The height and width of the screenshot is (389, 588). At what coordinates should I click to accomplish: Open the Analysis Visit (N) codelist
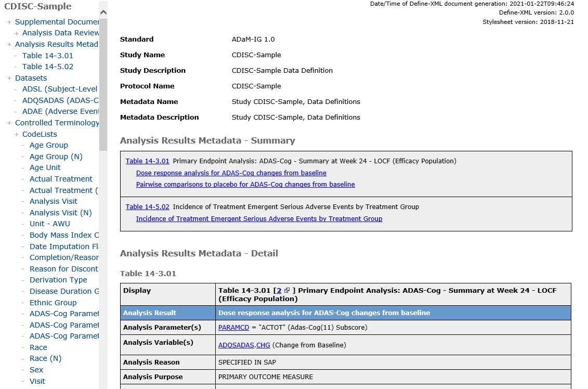pos(60,213)
